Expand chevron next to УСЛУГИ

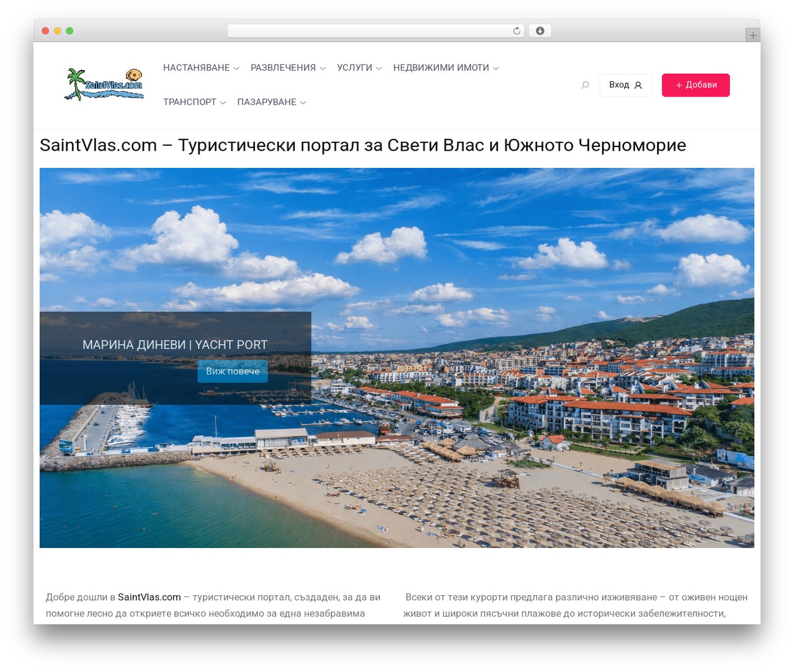pyautogui.click(x=379, y=68)
